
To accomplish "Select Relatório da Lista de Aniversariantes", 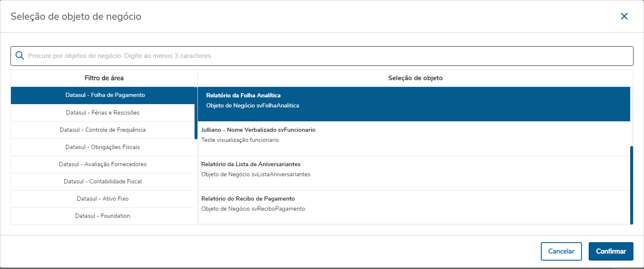I will [413, 170].
